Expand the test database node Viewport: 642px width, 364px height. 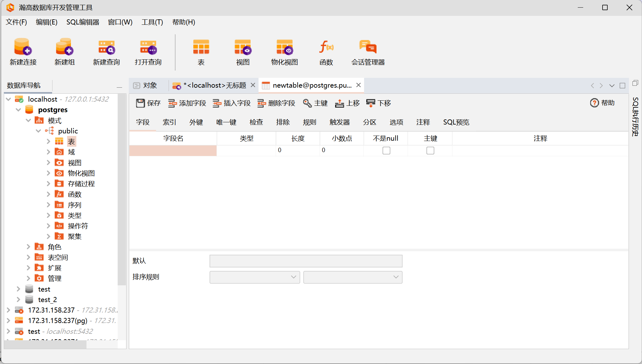click(18, 289)
